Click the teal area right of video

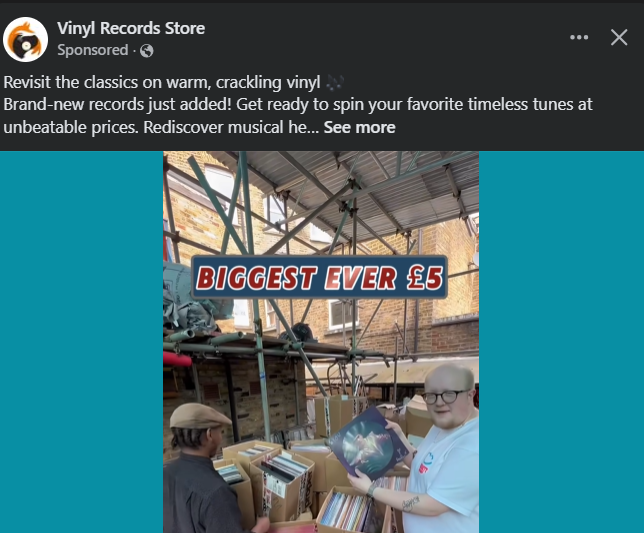tap(561, 342)
